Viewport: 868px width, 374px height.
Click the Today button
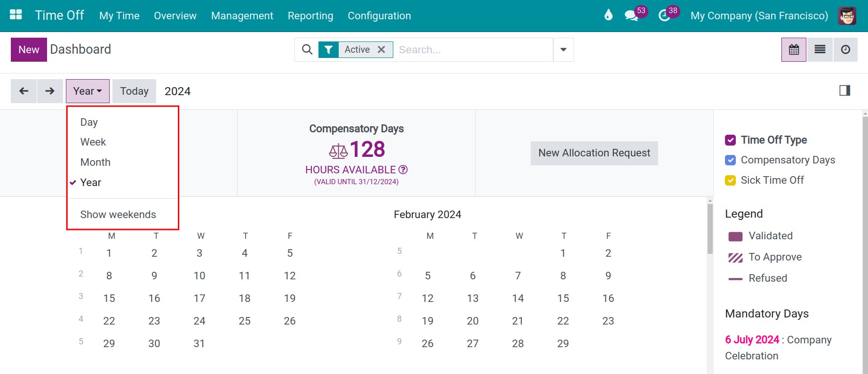click(134, 91)
